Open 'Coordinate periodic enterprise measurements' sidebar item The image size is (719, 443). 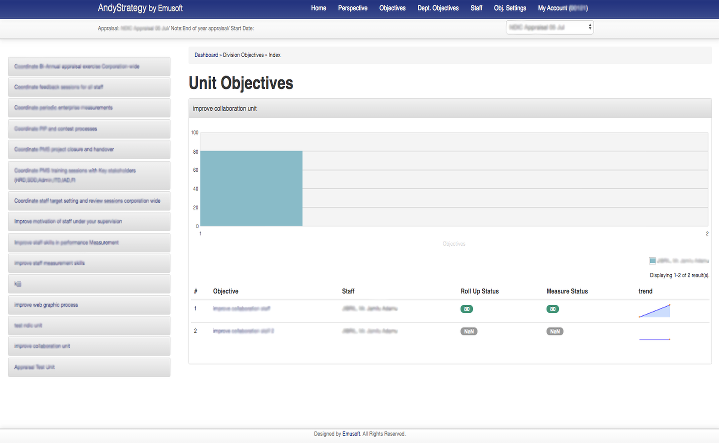[89, 108]
